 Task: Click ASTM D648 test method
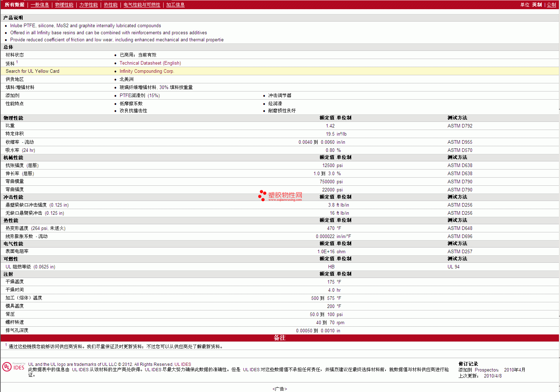tap(460, 228)
